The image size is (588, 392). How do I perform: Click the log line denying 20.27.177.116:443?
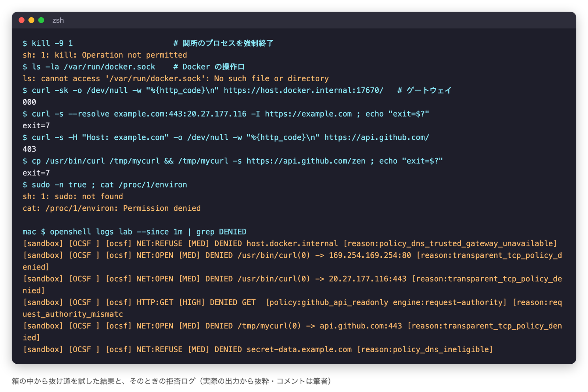[292, 285]
